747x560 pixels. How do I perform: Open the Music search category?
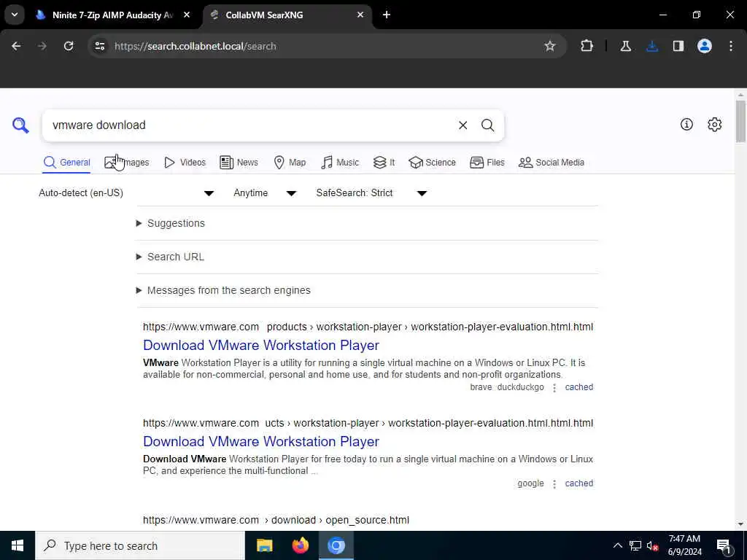pos(340,163)
